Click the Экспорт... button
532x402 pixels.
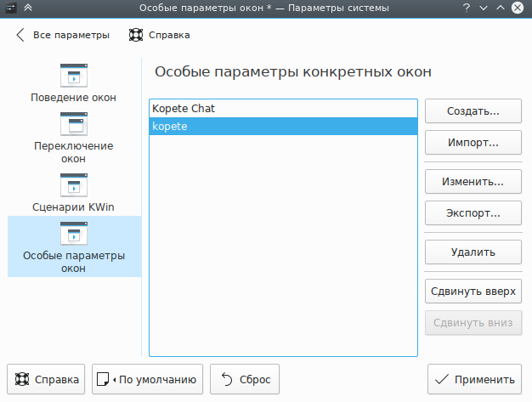(x=473, y=212)
